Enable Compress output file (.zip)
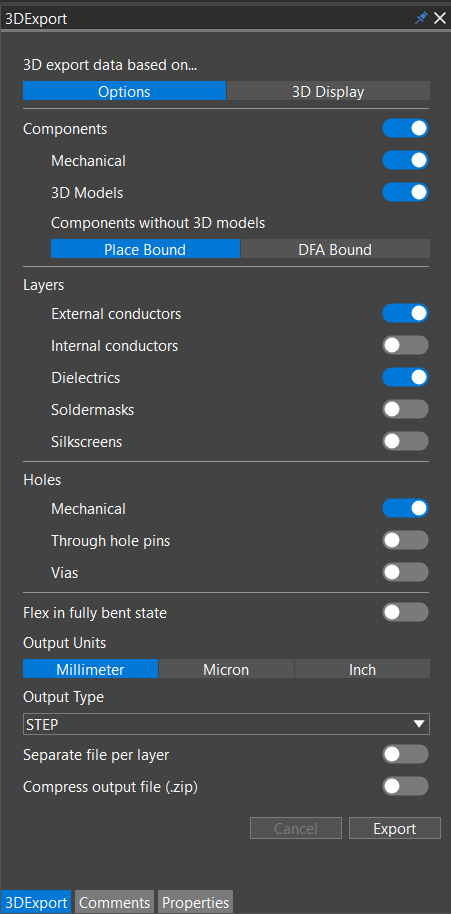 [406, 787]
